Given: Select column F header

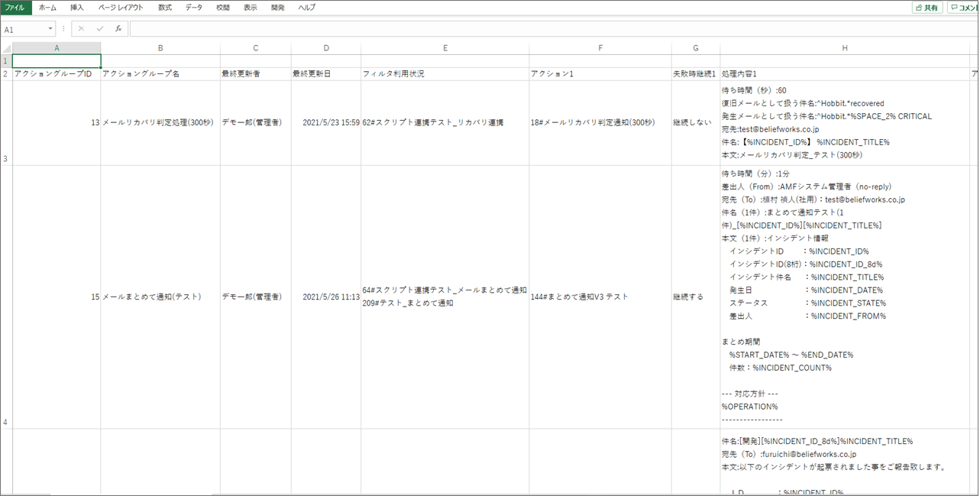Looking at the screenshot, I should click(x=600, y=48).
